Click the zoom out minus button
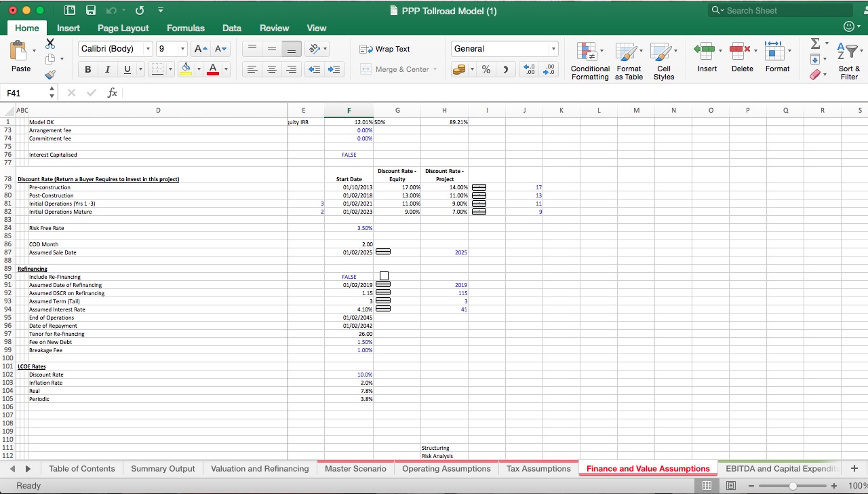Viewport: 868px width, 494px height. pos(752,486)
